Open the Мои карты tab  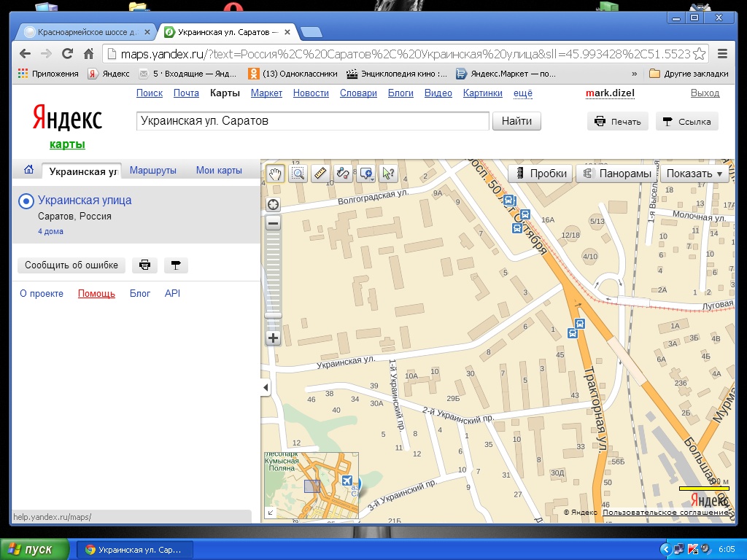219,171
